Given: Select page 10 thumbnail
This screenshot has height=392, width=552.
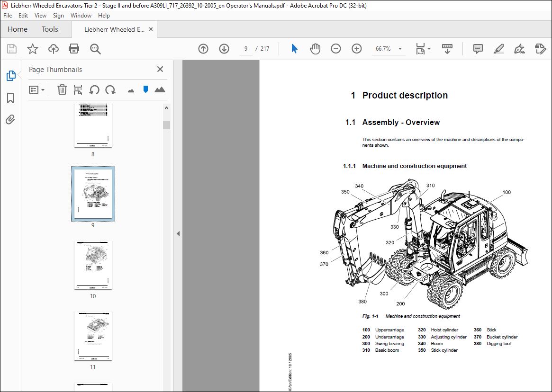Looking at the screenshot, I should click(x=93, y=265).
